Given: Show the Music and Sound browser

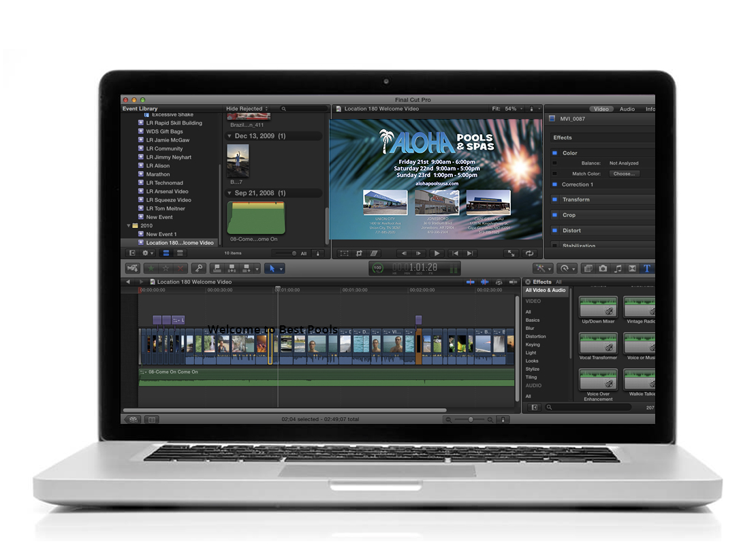Looking at the screenshot, I should click(618, 268).
